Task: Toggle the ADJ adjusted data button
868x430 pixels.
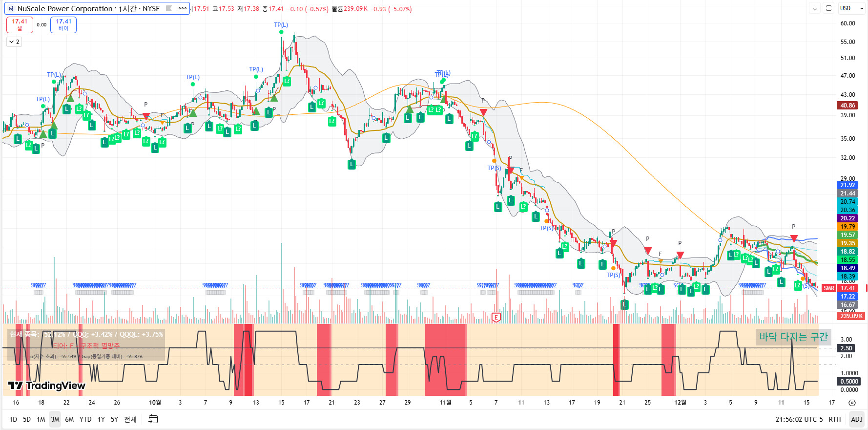Action: coord(857,419)
